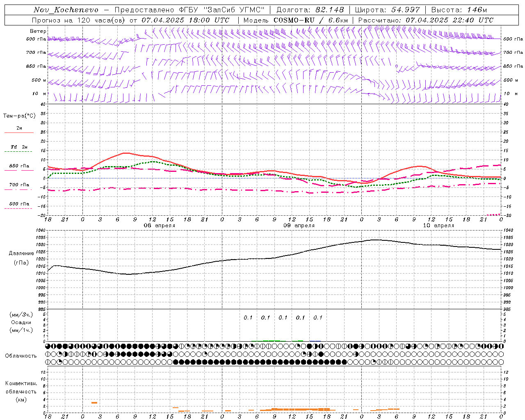The image size is (525, 420).
Task: Click the '(мм/3ч.)' precipitation unit label
Action: (21, 315)
